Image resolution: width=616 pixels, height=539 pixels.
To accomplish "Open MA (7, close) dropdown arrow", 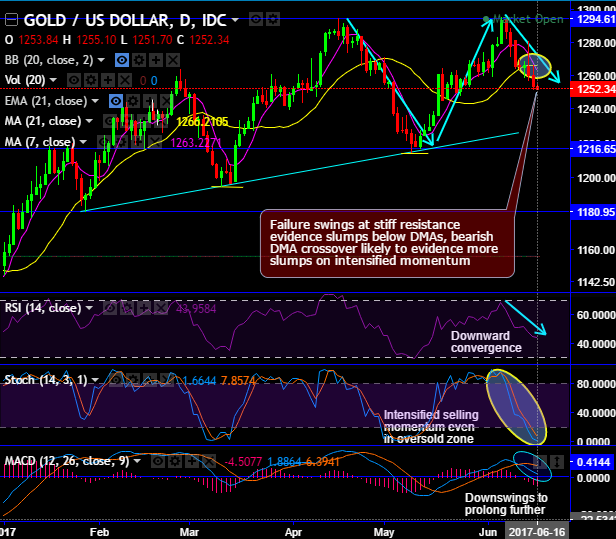I will 83,141.
